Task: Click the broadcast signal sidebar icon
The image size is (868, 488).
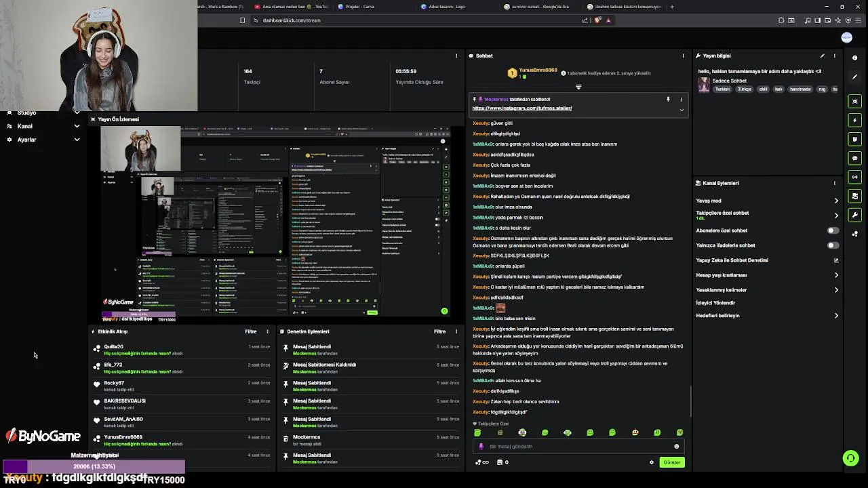Action: [854, 177]
